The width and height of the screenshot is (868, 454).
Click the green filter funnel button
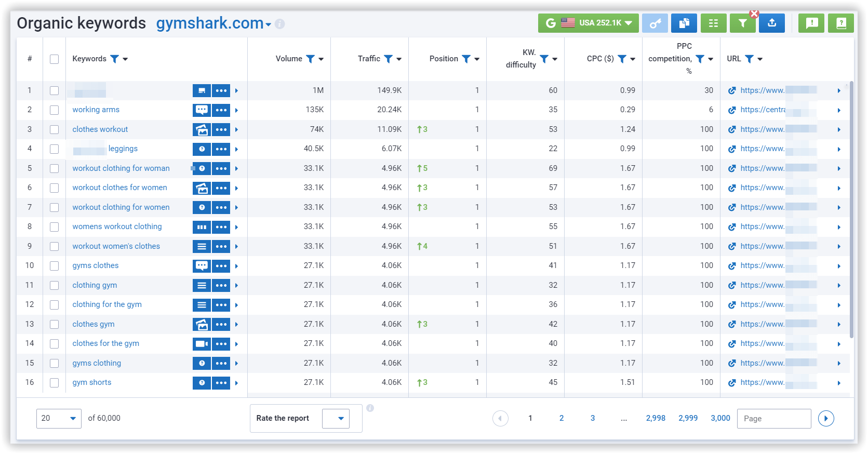[x=742, y=23]
